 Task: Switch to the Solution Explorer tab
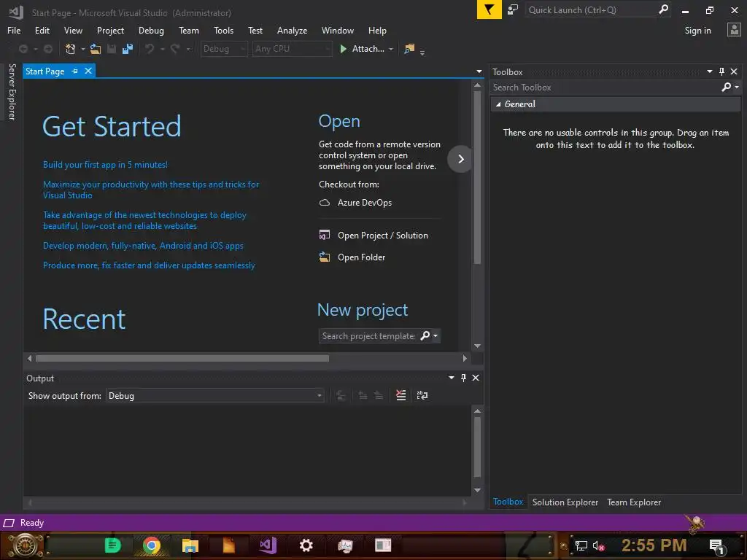tap(565, 502)
